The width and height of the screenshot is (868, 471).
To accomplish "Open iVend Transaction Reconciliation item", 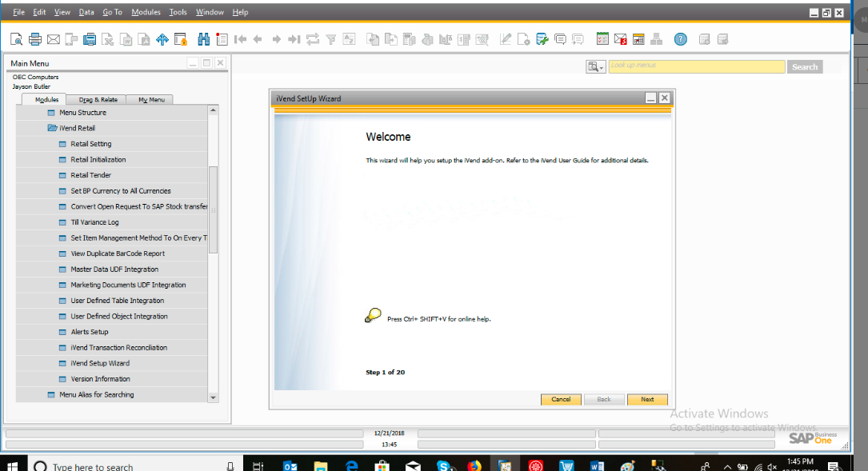I will [x=119, y=348].
